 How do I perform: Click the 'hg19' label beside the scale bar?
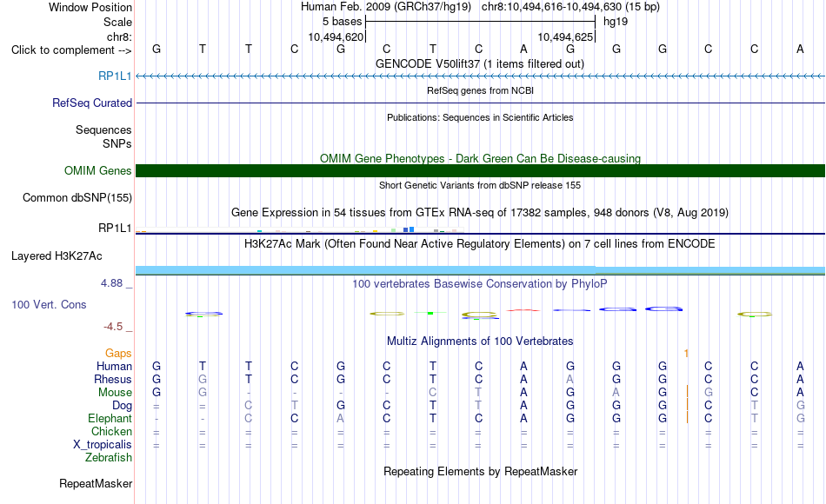tap(616, 22)
